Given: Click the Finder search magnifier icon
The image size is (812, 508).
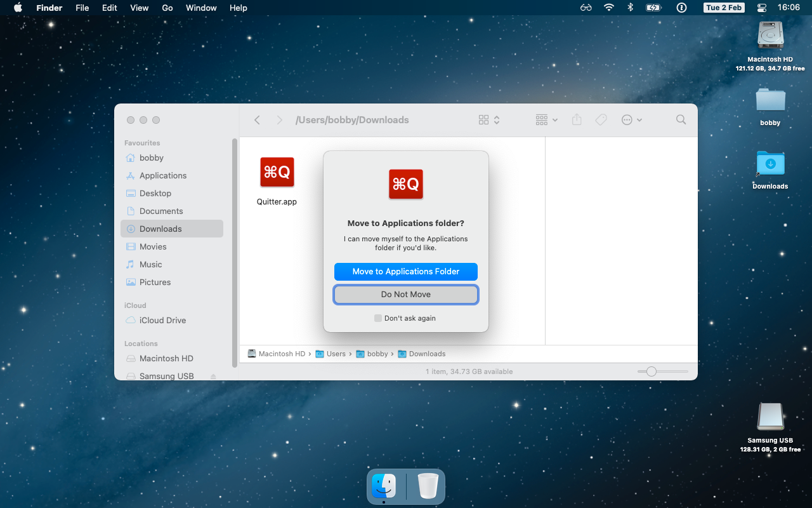Looking at the screenshot, I should [681, 119].
